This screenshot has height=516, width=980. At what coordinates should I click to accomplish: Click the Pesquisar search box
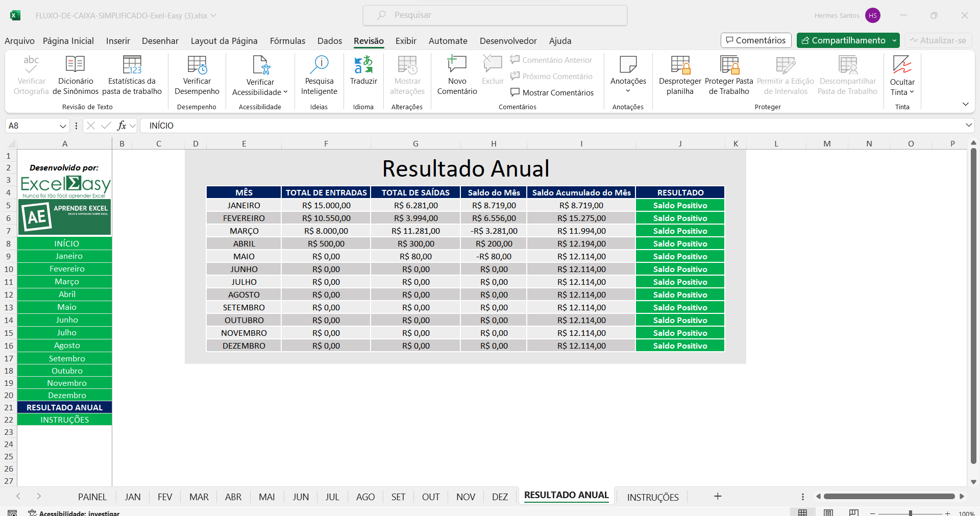click(495, 15)
